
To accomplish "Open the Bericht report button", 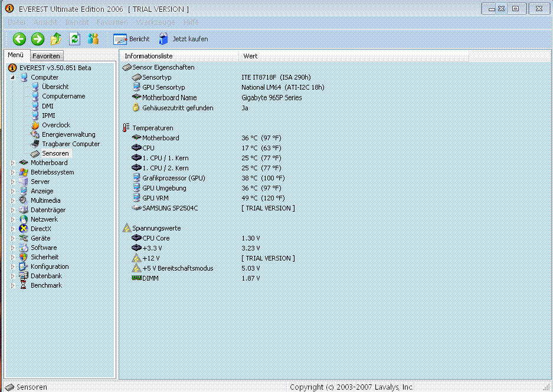I will tap(131, 39).
